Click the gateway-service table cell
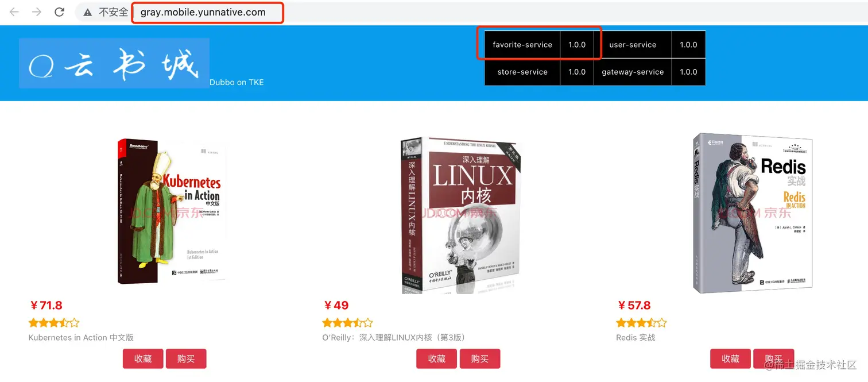 [x=633, y=72]
